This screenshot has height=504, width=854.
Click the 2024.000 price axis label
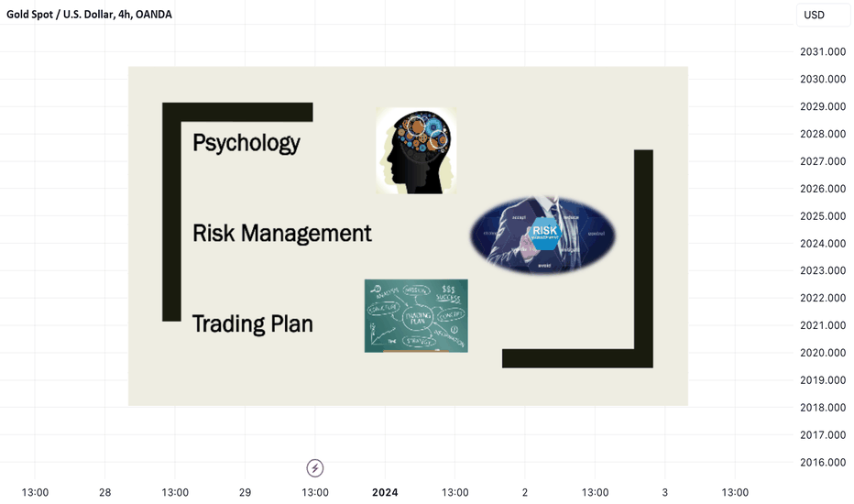point(823,244)
